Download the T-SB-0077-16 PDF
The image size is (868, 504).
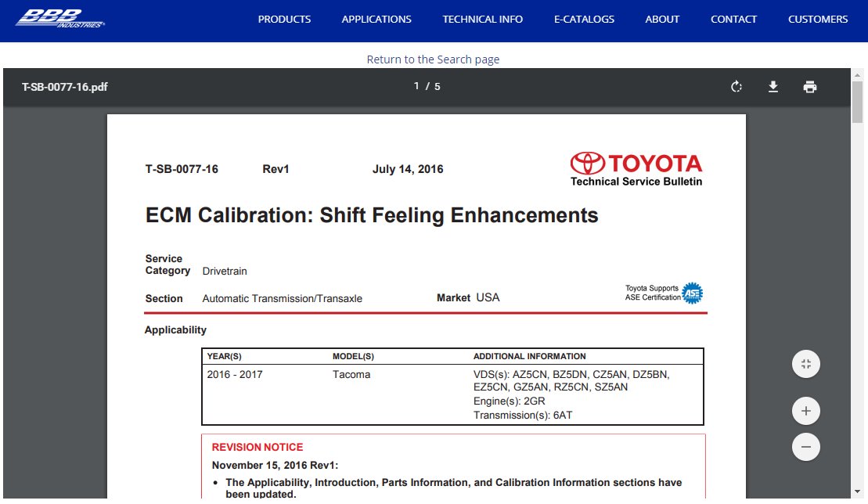click(773, 87)
